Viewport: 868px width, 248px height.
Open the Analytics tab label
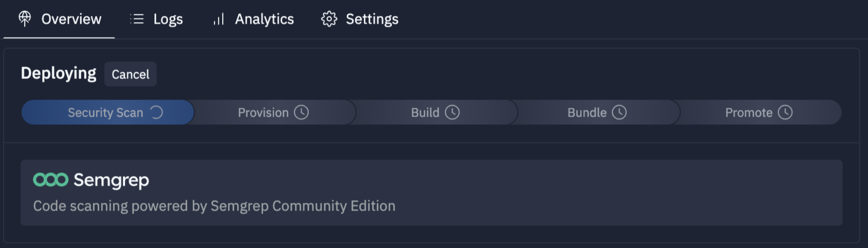click(264, 19)
